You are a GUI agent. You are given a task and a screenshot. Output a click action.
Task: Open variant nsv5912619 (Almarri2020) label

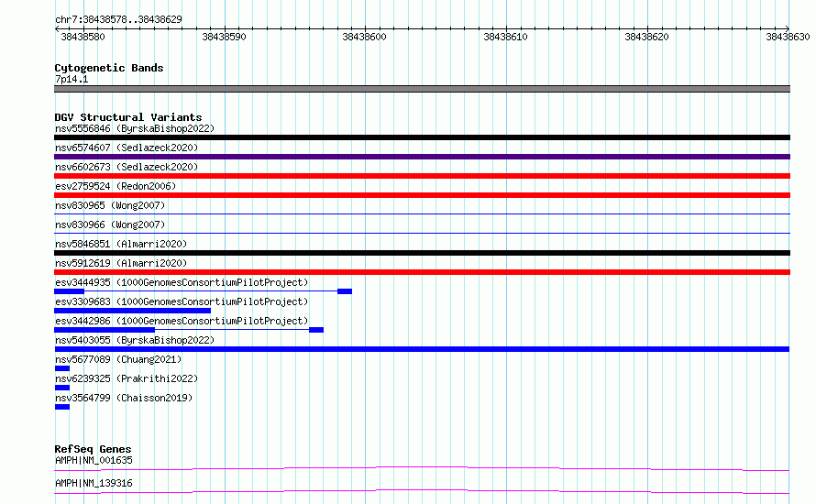(x=121, y=263)
